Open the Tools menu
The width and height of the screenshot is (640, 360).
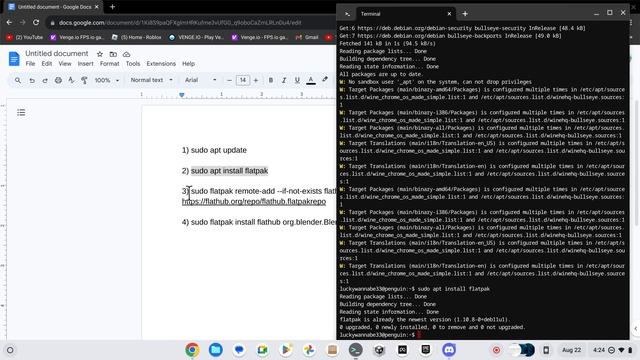[133, 64]
